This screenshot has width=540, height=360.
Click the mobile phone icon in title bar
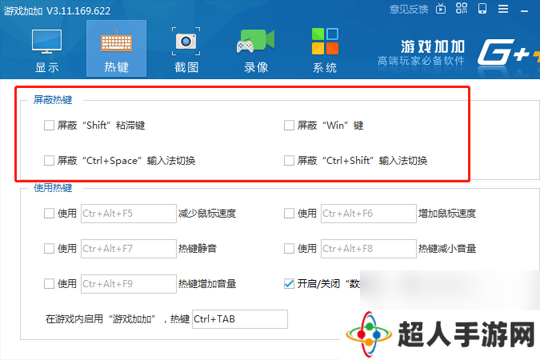coord(482,9)
